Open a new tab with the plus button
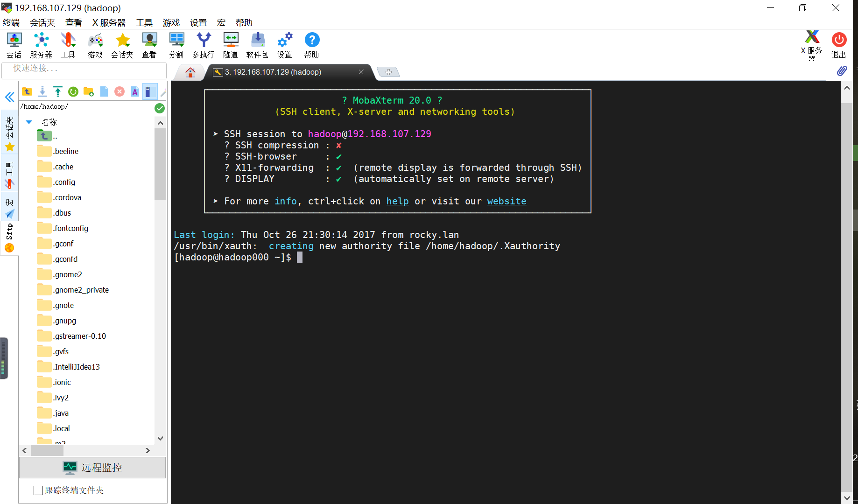This screenshot has width=858, height=504. pos(388,72)
